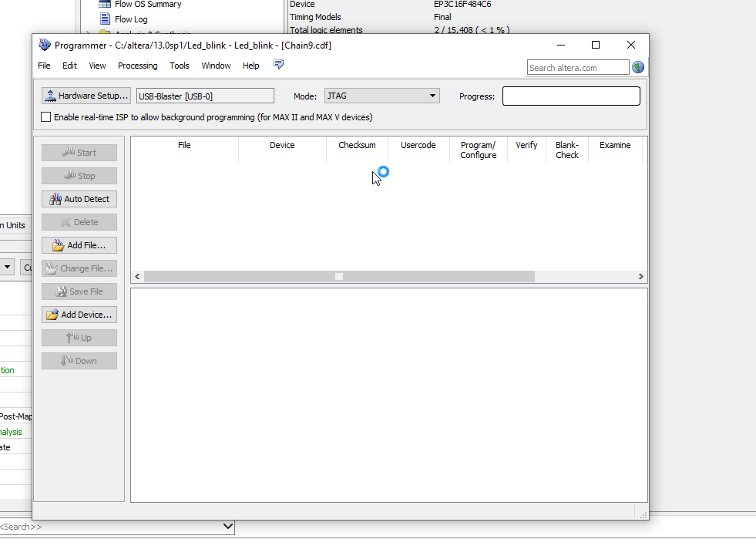Click the EP3C16F484C6 device value
Viewport: 756px width, 556px height.
click(x=462, y=5)
